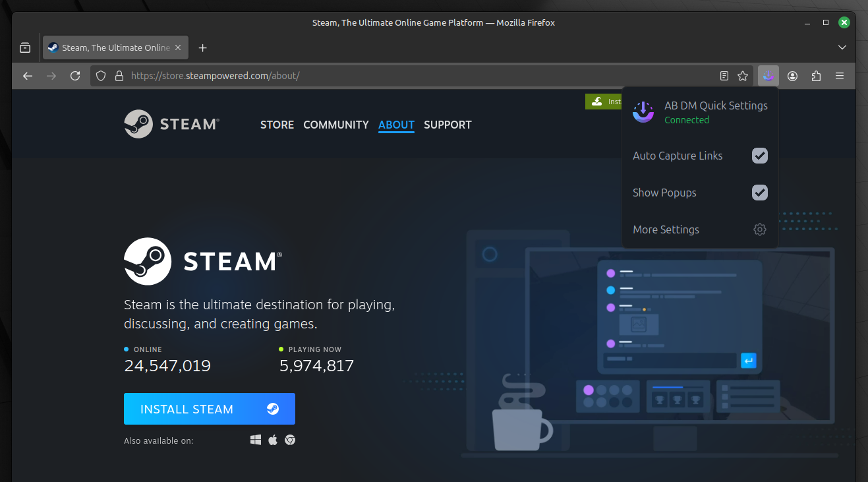
Task: Open More Settings gear in the extension popup
Action: point(759,229)
